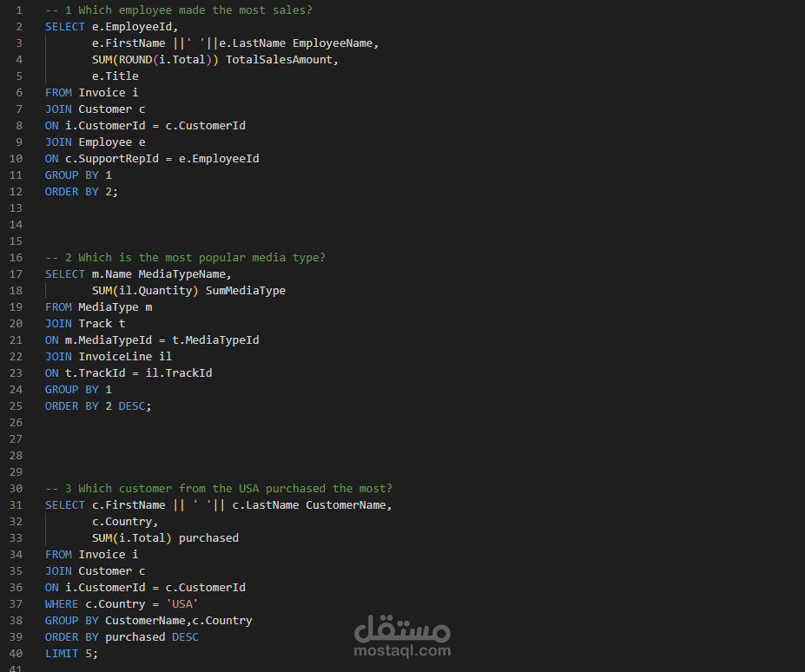Click 'SELECT m.Name MediaTypeName,' line
The height and width of the screenshot is (672, 805).
coord(138,274)
